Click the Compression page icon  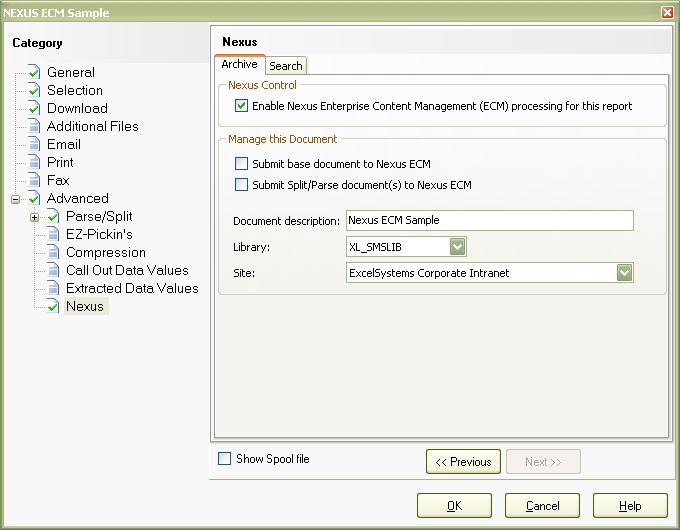pos(53,252)
